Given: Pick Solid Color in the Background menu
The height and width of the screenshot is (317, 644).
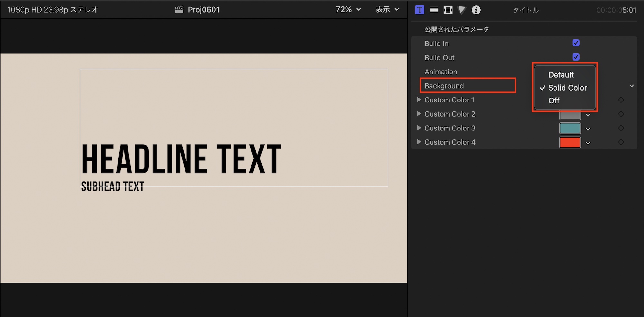Looking at the screenshot, I should pyautogui.click(x=567, y=88).
